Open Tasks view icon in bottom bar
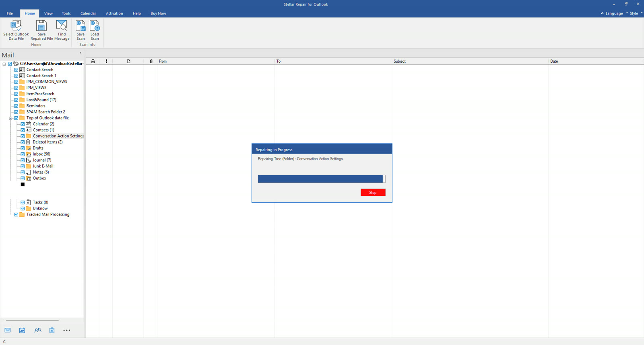The height and width of the screenshot is (345, 644). [x=52, y=330]
